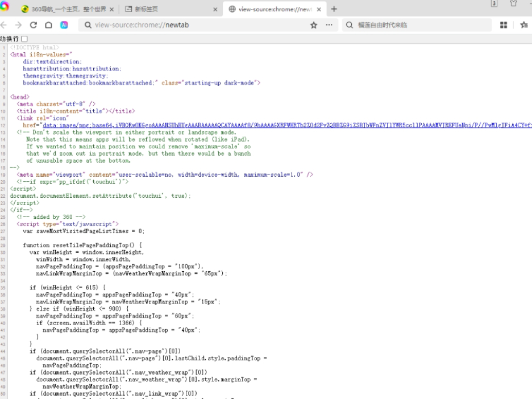Toggle the line wrap checkbox
The image size is (532, 399).
coord(24,39)
